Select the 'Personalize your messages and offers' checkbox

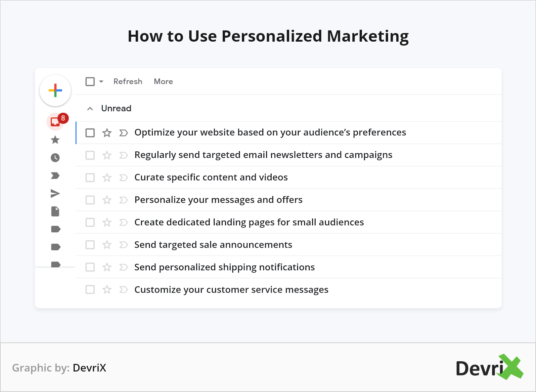click(90, 200)
